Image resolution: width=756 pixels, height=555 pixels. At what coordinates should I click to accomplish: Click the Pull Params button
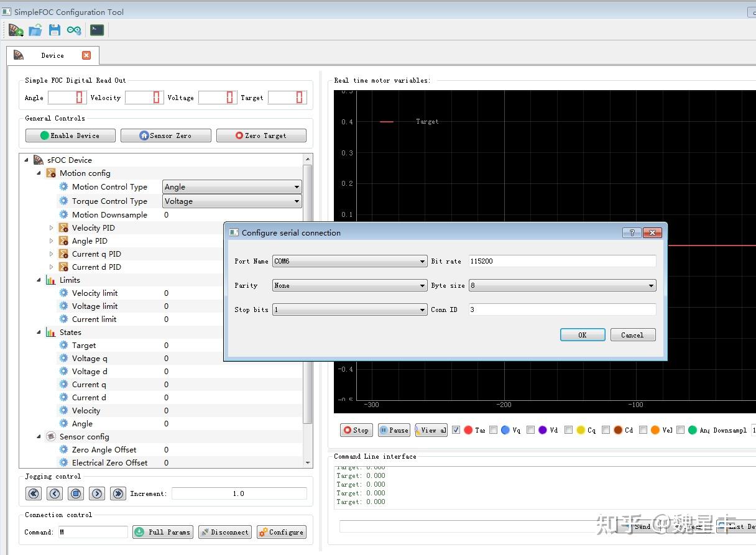coord(162,532)
